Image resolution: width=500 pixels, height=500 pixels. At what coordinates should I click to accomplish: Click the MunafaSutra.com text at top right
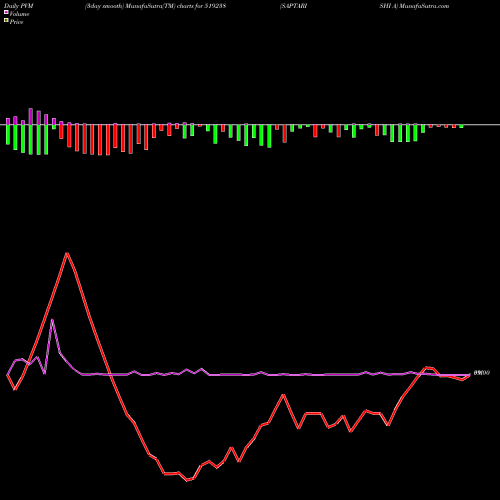[x=424, y=6]
